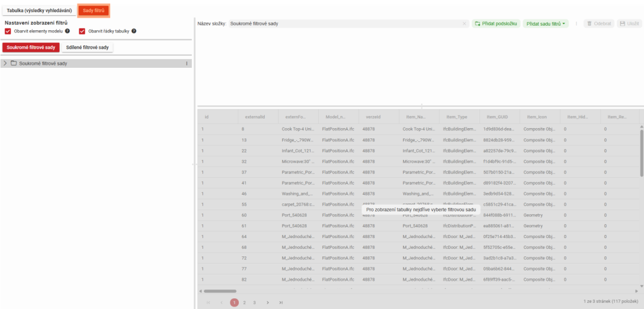The width and height of the screenshot is (644, 309).
Task: Select Soukromé filtrové sady button
Action: (30, 47)
